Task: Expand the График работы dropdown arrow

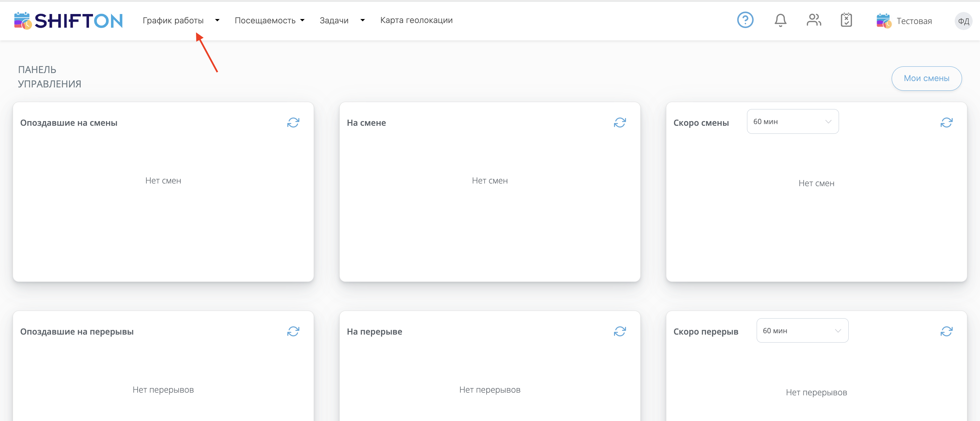Action: coord(217,21)
